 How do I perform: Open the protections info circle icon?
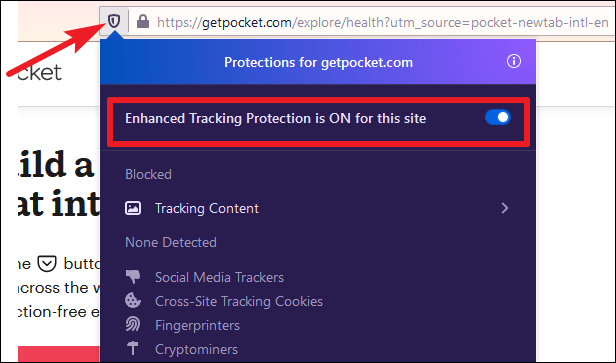[513, 61]
